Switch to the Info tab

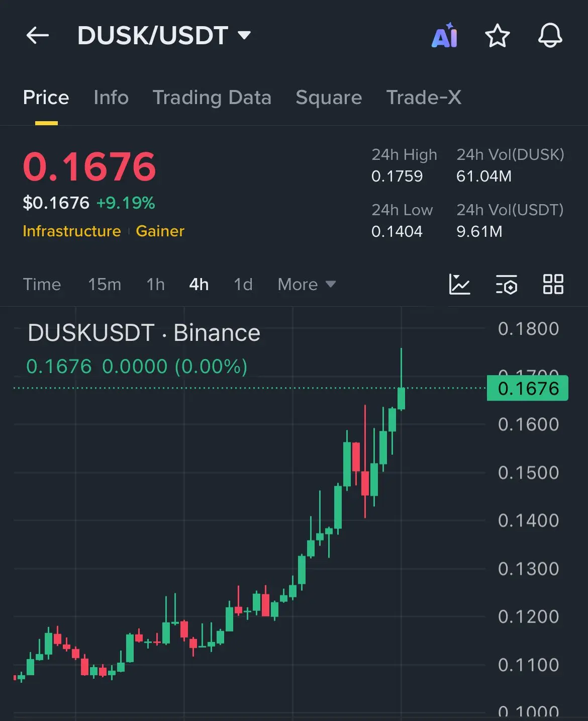point(111,98)
